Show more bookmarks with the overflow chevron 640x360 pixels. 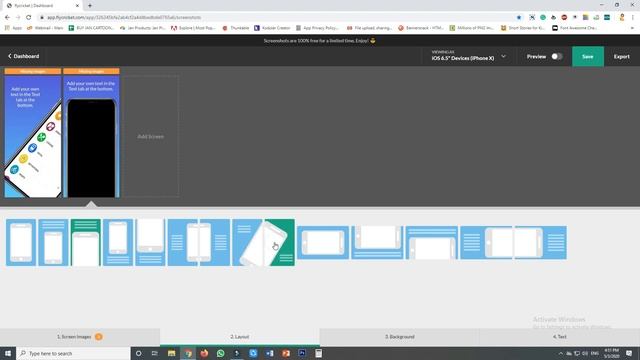point(633,28)
